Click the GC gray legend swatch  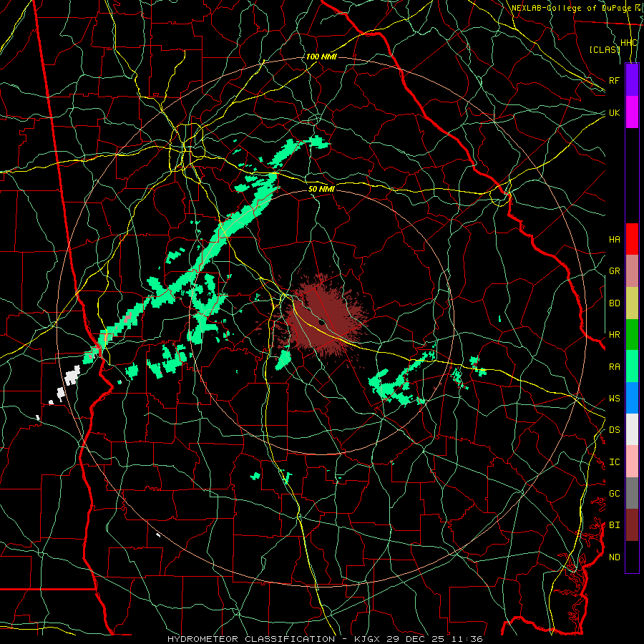(x=632, y=493)
